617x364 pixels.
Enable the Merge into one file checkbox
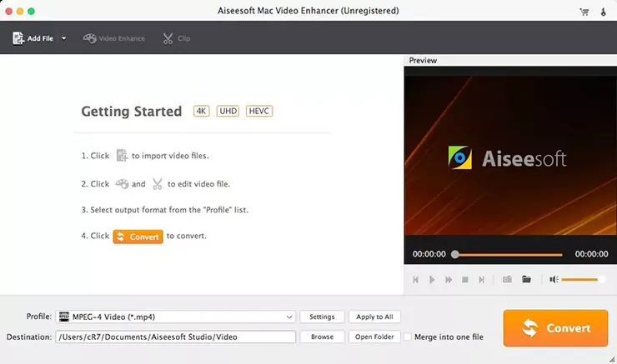408,337
